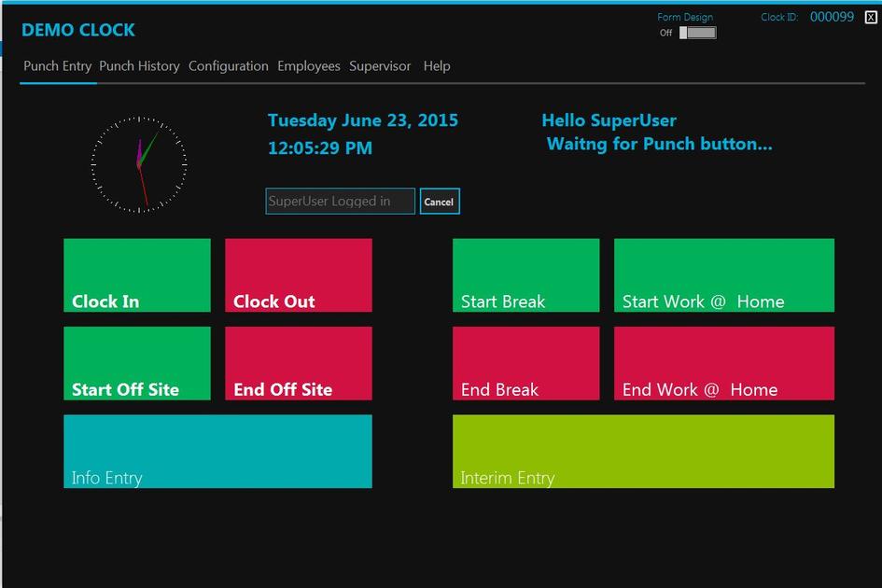Select the Start Off Site tile
The width and height of the screenshot is (882, 588).
click(137, 363)
